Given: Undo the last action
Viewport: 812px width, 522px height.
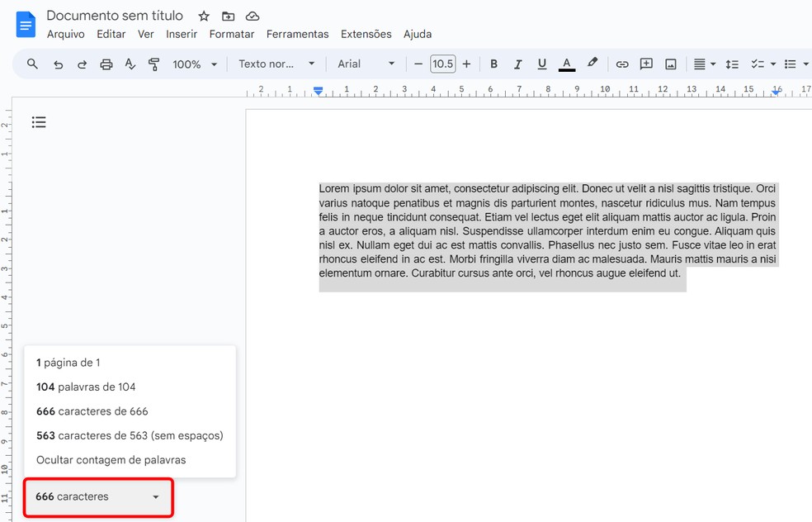Looking at the screenshot, I should (58, 64).
